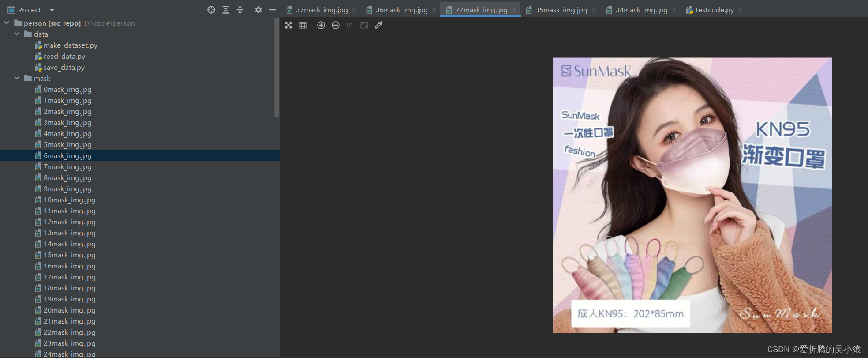This screenshot has height=358, width=868.
Task: Switch to the 37mask_img.jpg tab
Action: [x=322, y=10]
